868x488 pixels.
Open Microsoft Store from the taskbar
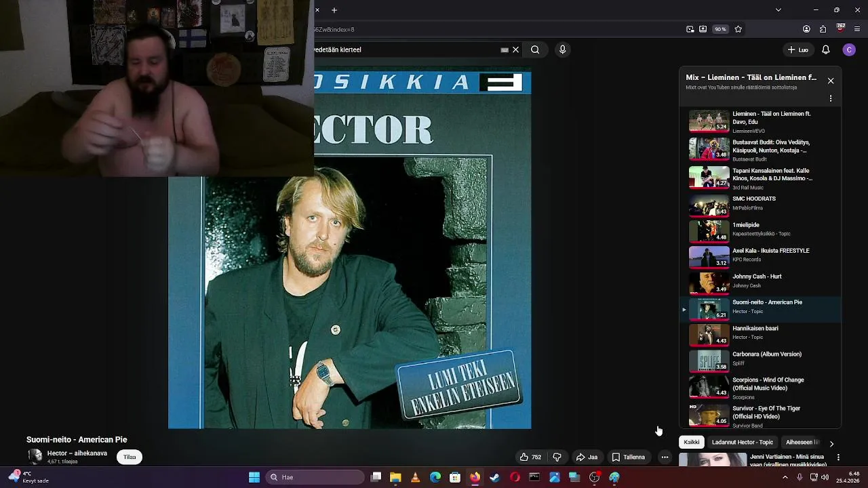tap(455, 477)
